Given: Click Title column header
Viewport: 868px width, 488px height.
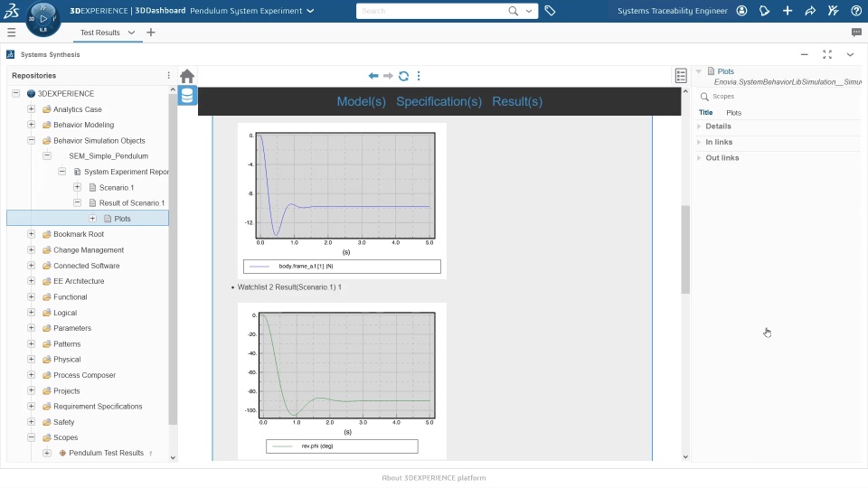Looking at the screenshot, I should point(706,113).
